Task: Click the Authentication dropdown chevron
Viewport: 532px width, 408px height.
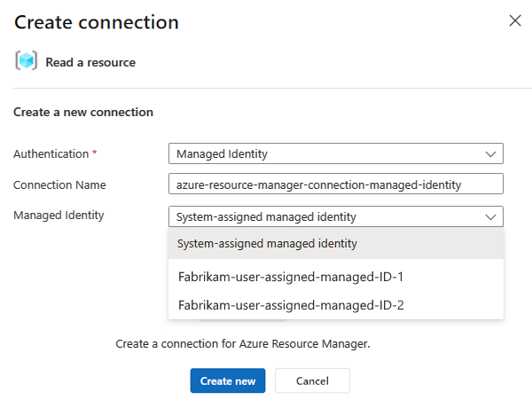Action: tap(490, 154)
